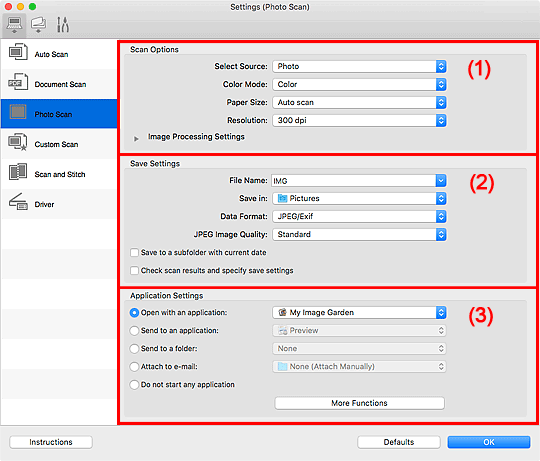
Task: Open Driver settings entry
Action: (x=59, y=204)
